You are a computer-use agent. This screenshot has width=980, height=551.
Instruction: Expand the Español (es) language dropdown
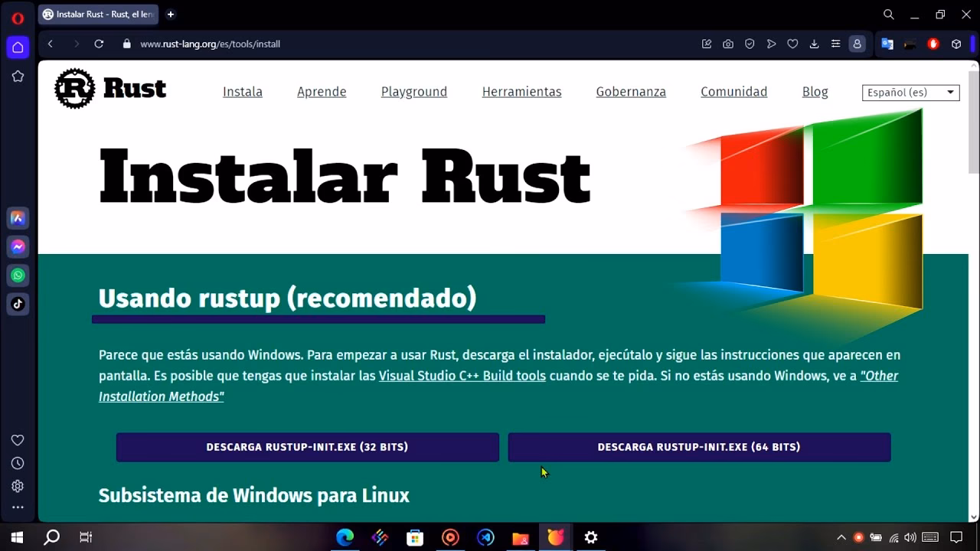(x=910, y=93)
